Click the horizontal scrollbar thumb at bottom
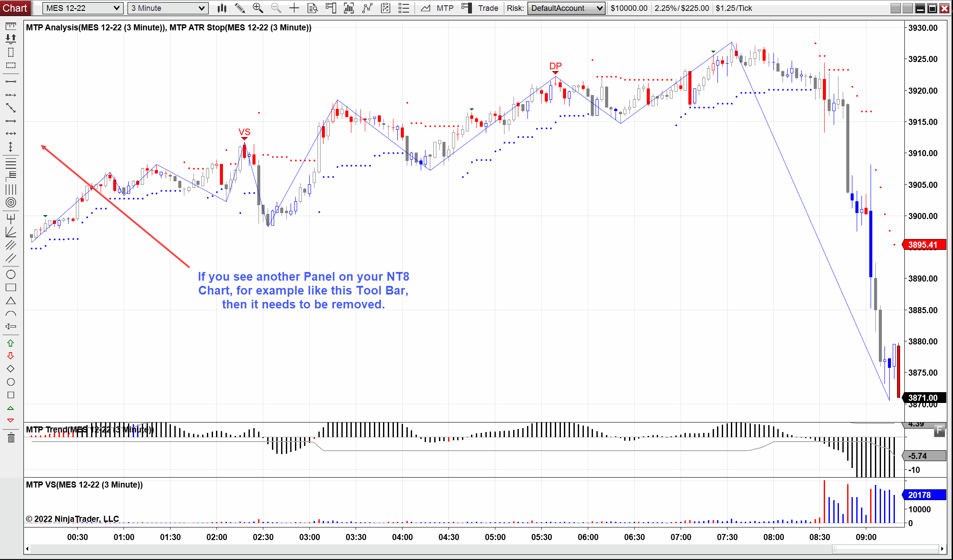This screenshot has width=953, height=560. click(885, 549)
